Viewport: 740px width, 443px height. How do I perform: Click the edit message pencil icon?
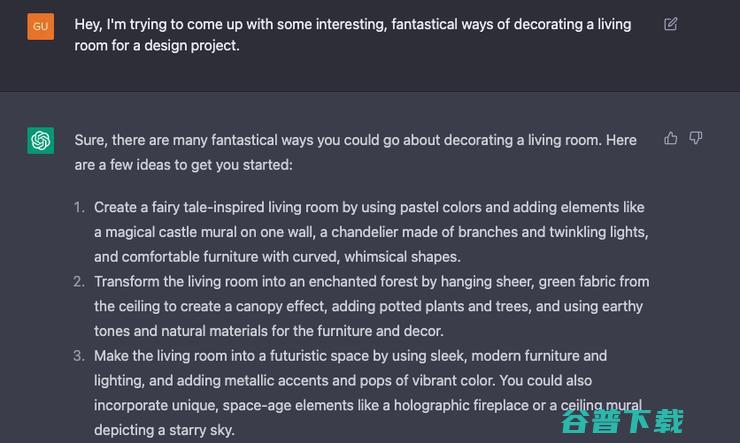(x=671, y=24)
